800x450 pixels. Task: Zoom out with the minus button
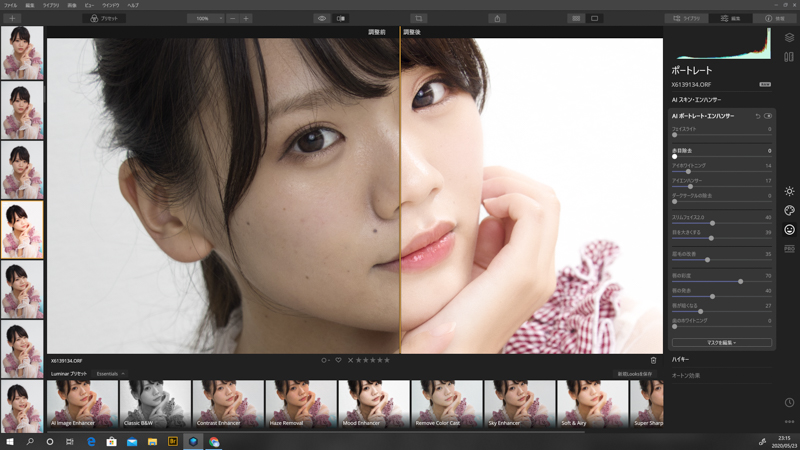233,18
